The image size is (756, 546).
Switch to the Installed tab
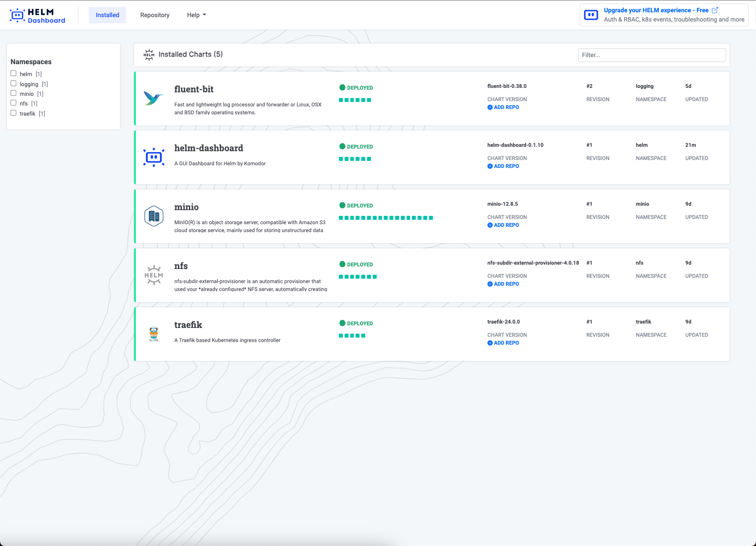(107, 15)
